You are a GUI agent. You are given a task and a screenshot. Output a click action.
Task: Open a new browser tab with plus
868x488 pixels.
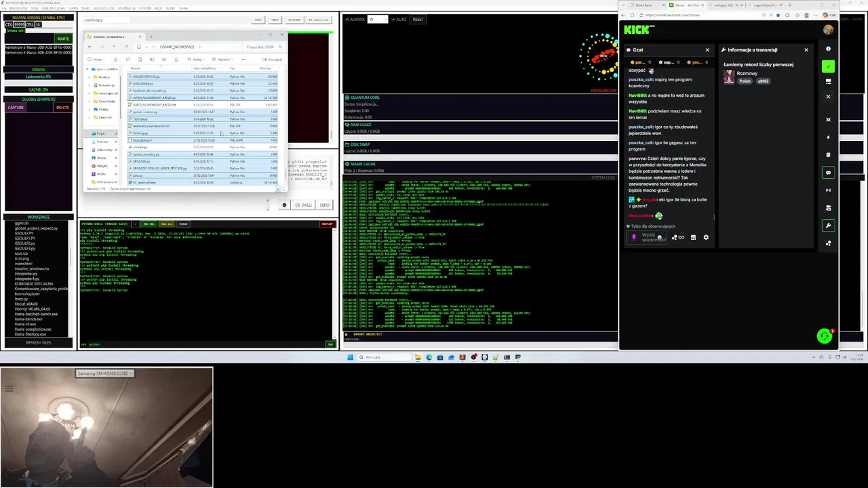tap(790, 5)
